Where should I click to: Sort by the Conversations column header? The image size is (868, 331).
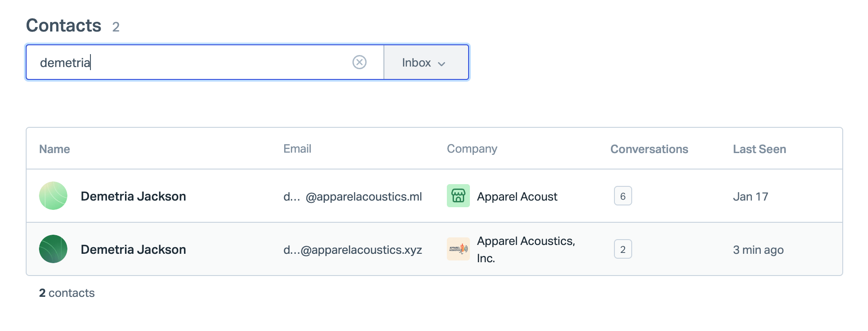click(x=649, y=149)
